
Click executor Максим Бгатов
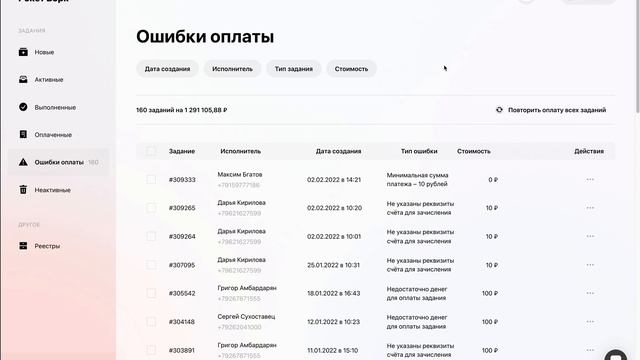point(240,174)
